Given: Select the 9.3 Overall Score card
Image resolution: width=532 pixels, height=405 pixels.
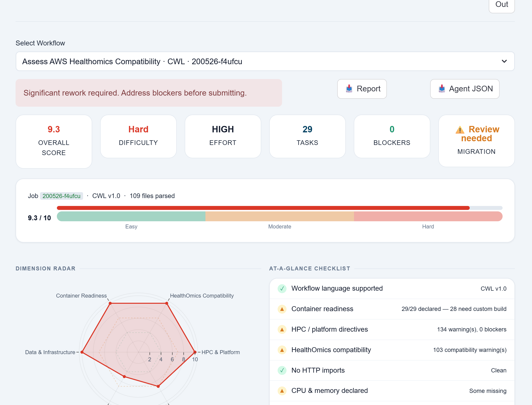Looking at the screenshot, I should (x=54, y=142).
